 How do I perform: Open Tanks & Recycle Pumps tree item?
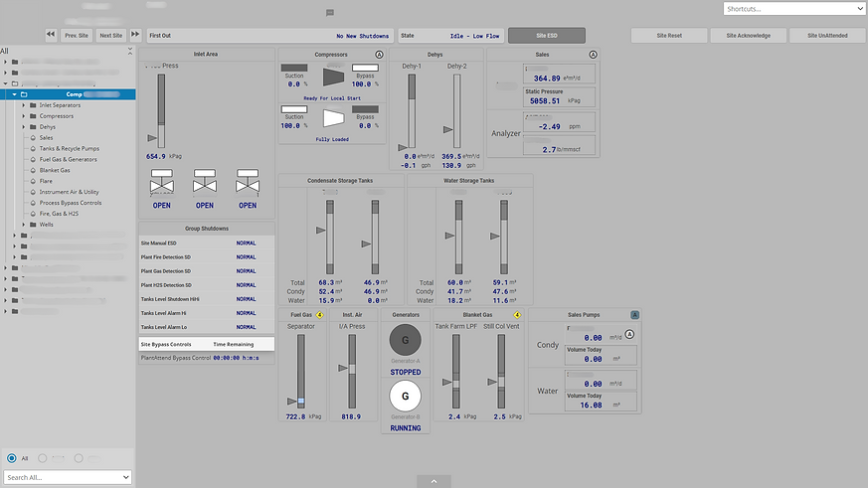[x=70, y=148]
